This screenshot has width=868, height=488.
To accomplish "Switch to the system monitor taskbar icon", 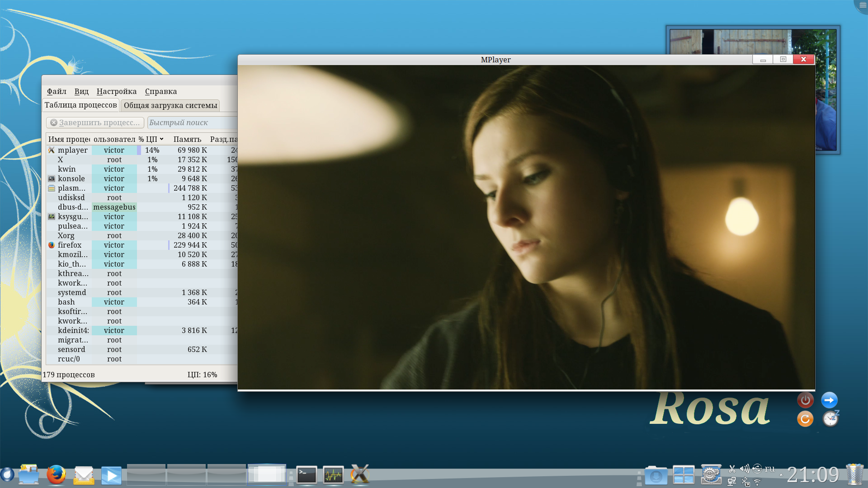I will (333, 475).
